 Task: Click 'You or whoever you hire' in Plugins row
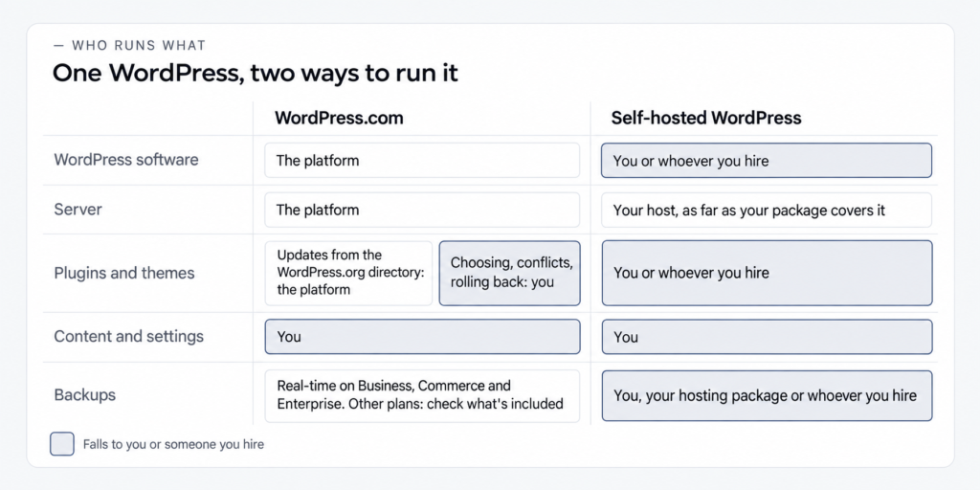(x=767, y=273)
